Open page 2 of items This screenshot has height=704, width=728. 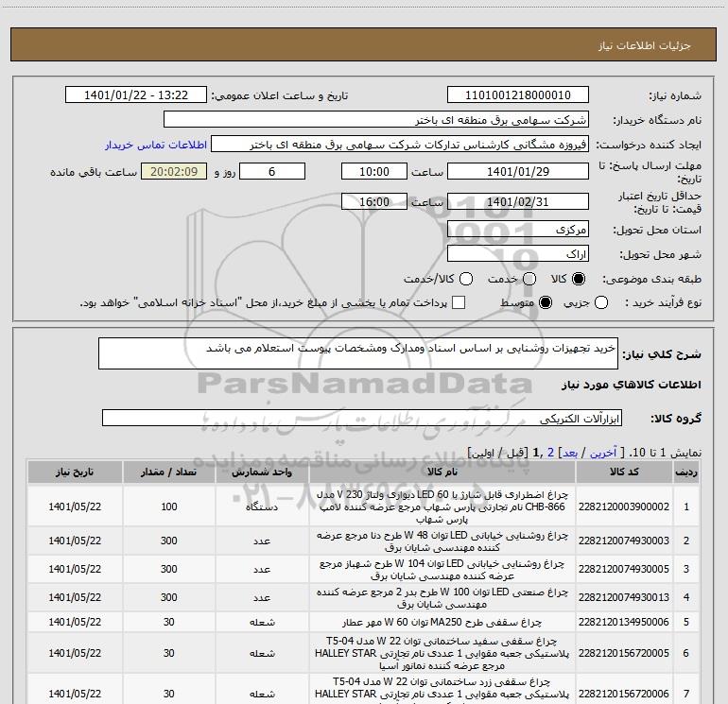pos(550,453)
